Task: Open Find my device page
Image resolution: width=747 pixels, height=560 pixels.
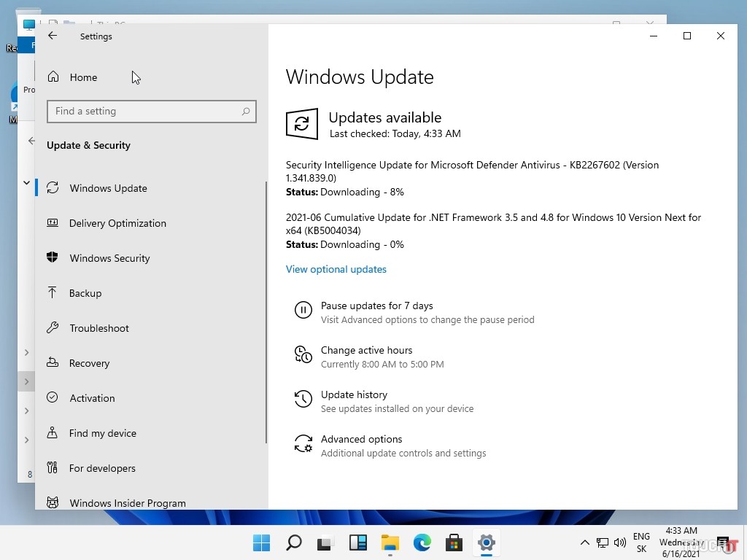Action: tap(102, 433)
